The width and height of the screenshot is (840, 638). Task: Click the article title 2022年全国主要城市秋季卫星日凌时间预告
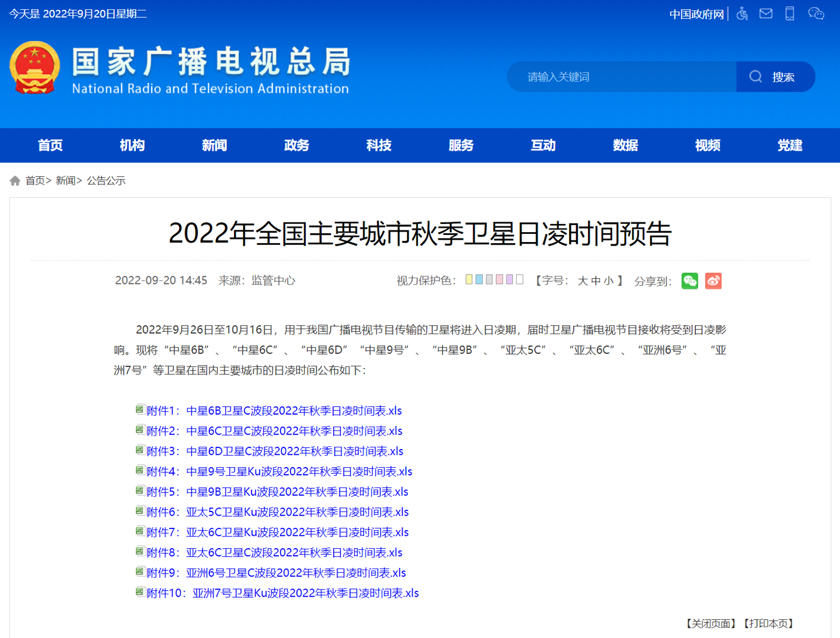pyautogui.click(x=420, y=233)
